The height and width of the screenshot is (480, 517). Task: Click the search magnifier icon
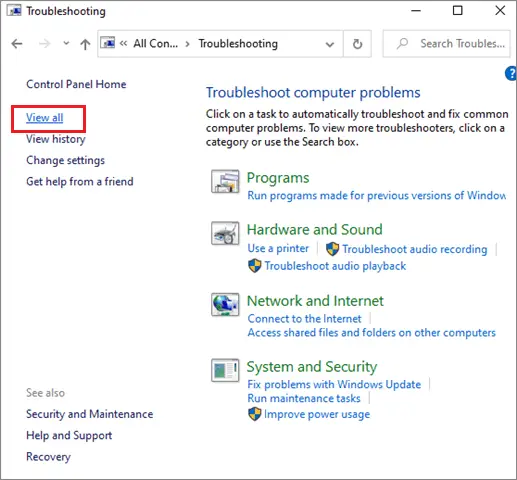(x=402, y=43)
